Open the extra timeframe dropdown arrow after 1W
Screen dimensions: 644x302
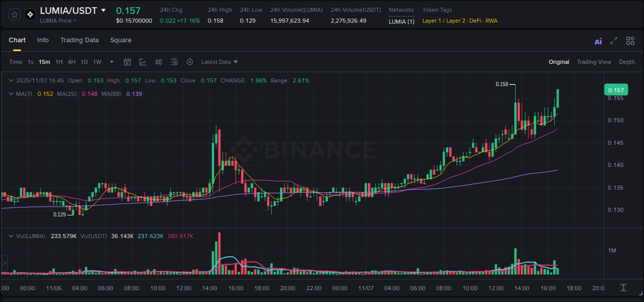pyautogui.click(x=111, y=62)
